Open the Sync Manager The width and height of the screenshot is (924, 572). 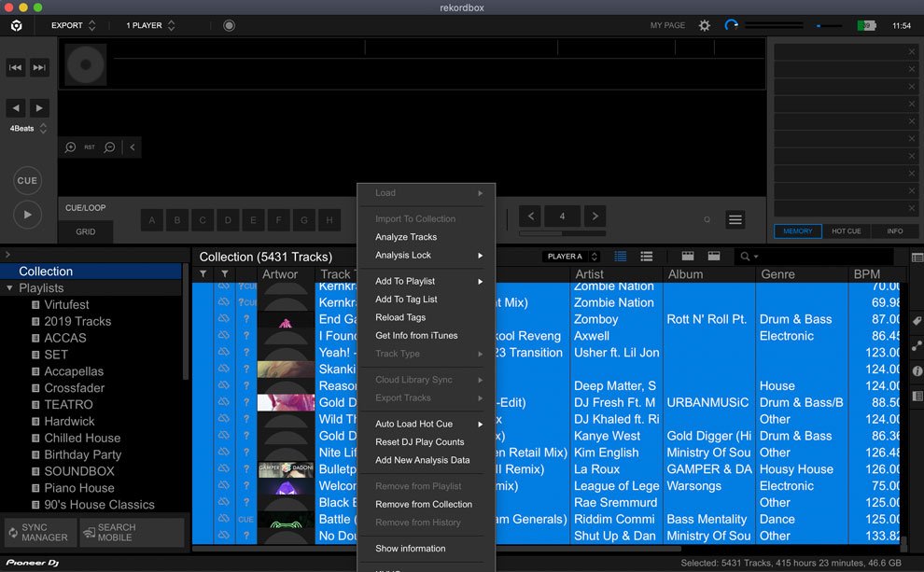coord(39,532)
